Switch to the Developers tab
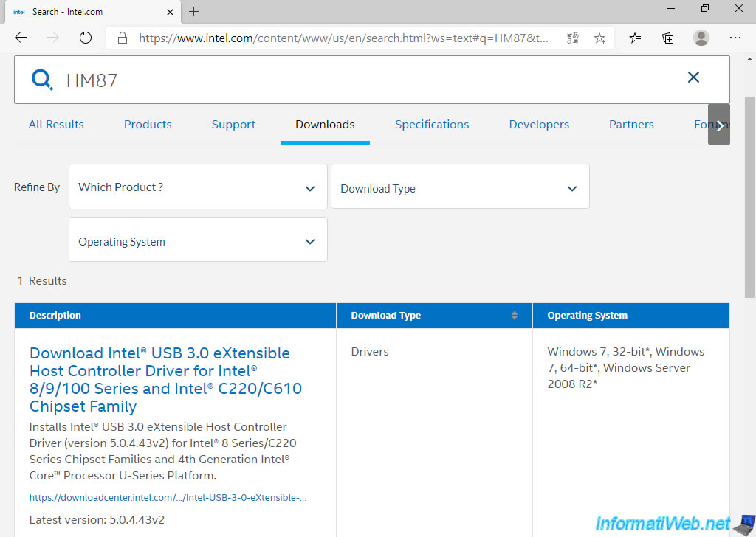Image resolution: width=756 pixels, height=537 pixels. click(539, 124)
